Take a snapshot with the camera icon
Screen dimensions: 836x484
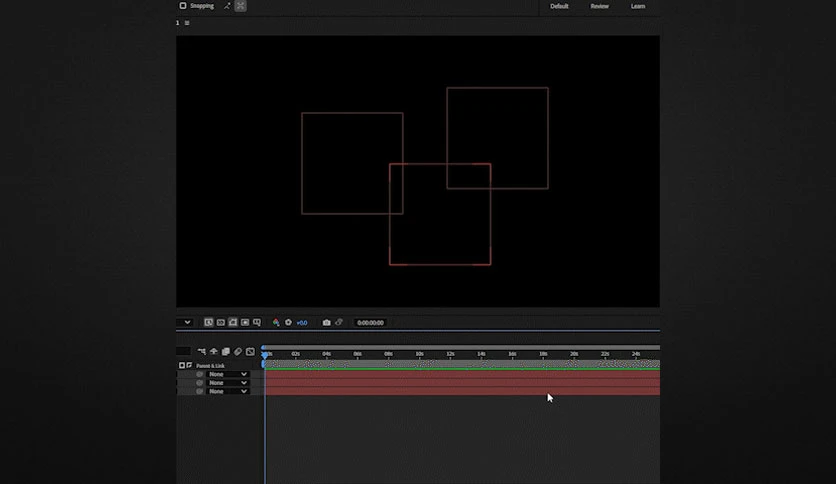coord(326,322)
